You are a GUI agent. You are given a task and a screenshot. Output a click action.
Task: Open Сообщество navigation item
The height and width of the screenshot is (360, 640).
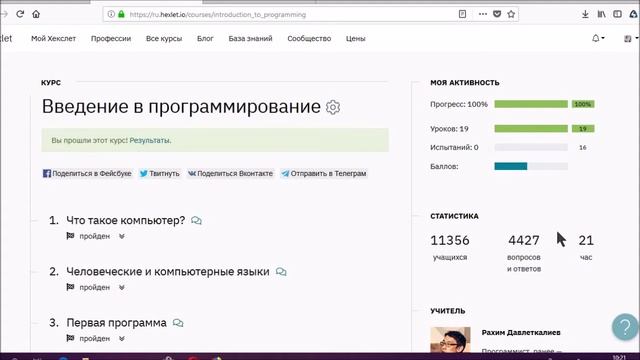click(x=309, y=38)
